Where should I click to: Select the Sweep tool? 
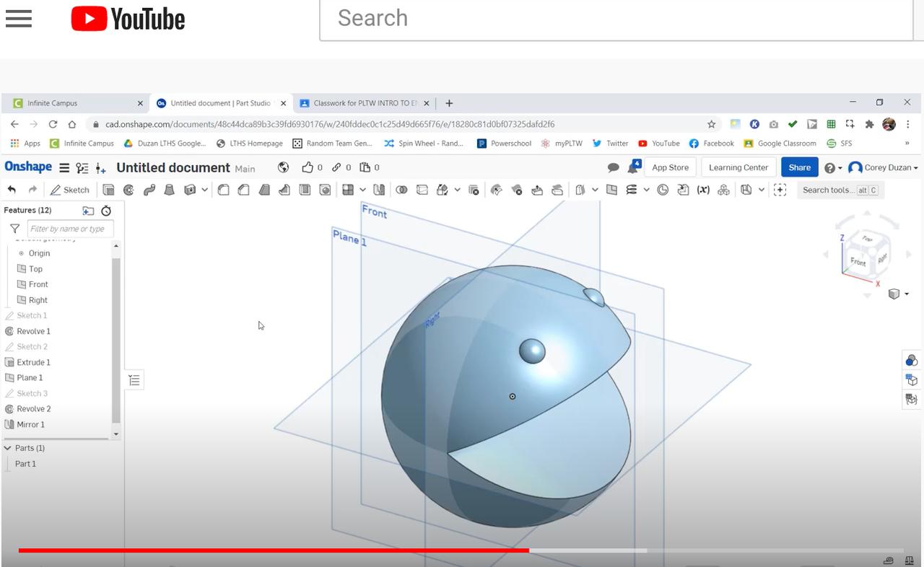click(149, 190)
